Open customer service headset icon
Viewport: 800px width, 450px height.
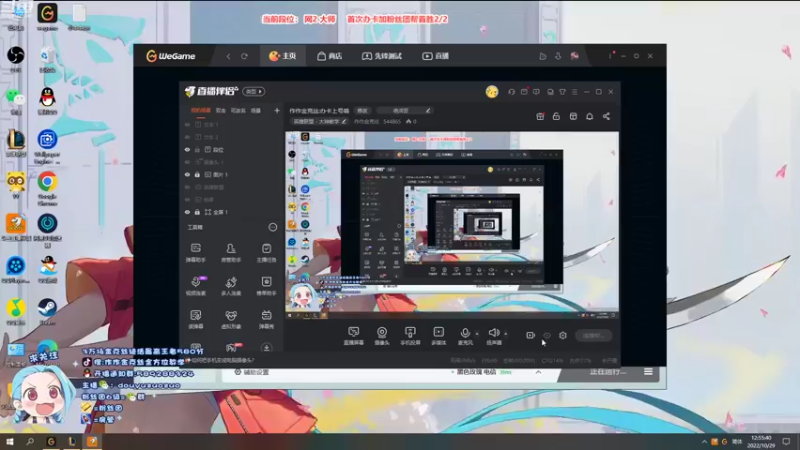click(511, 92)
